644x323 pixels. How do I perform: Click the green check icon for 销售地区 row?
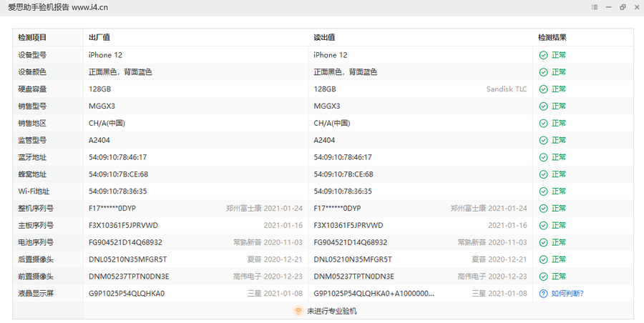[x=543, y=123]
